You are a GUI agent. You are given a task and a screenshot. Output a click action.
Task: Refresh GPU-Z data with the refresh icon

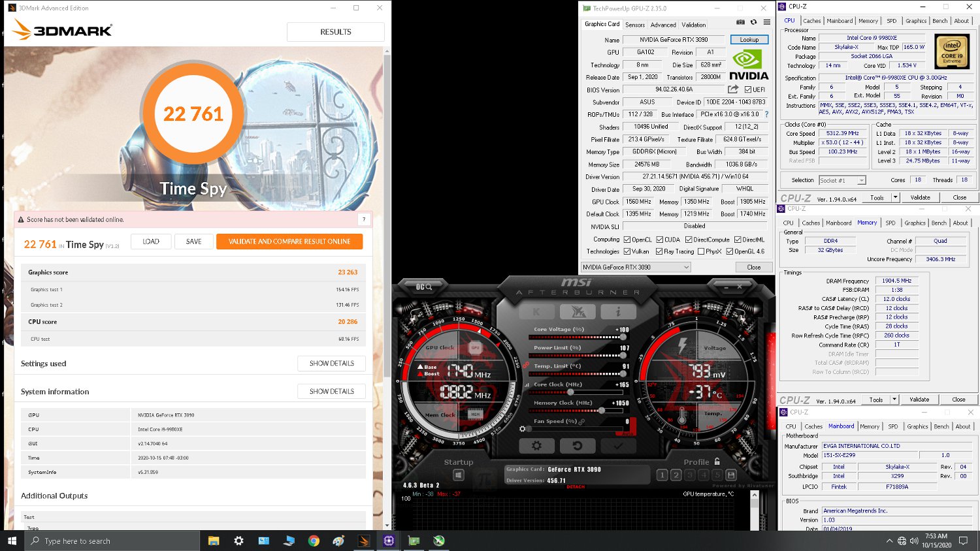[753, 22]
